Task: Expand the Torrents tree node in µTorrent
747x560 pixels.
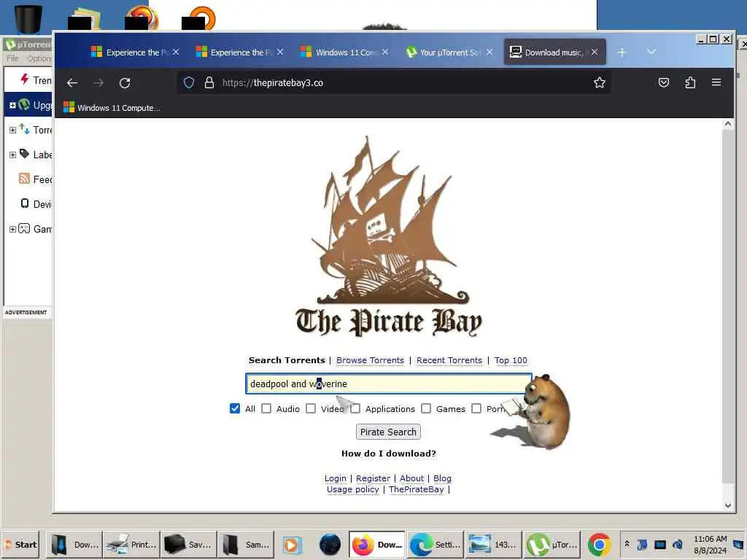Action: click(13, 130)
